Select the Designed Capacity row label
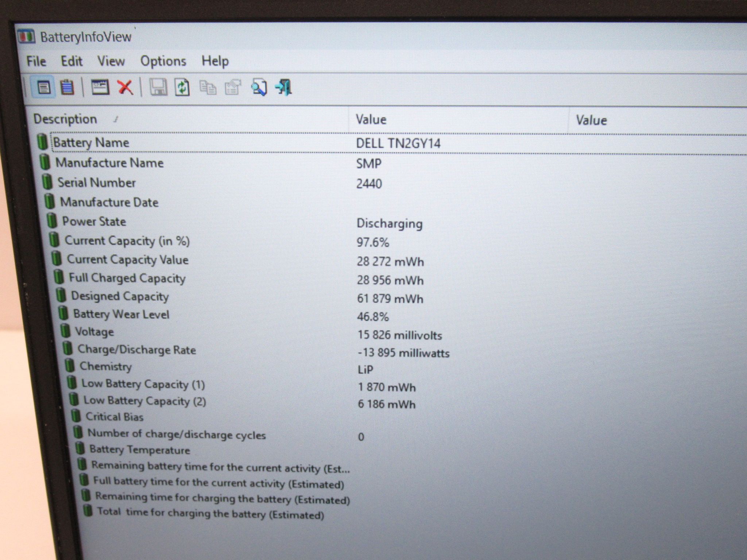This screenshot has height=560, width=747. [120, 296]
